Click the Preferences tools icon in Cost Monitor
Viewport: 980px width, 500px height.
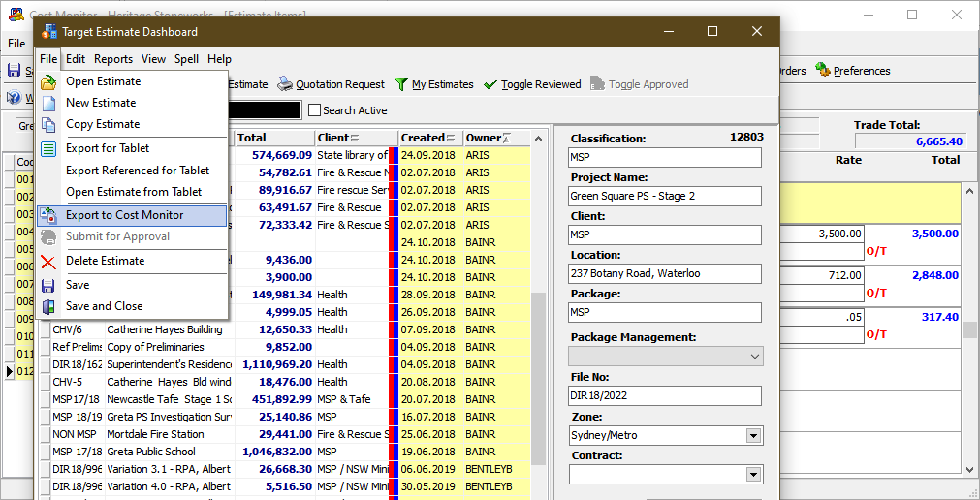point(822,70)
